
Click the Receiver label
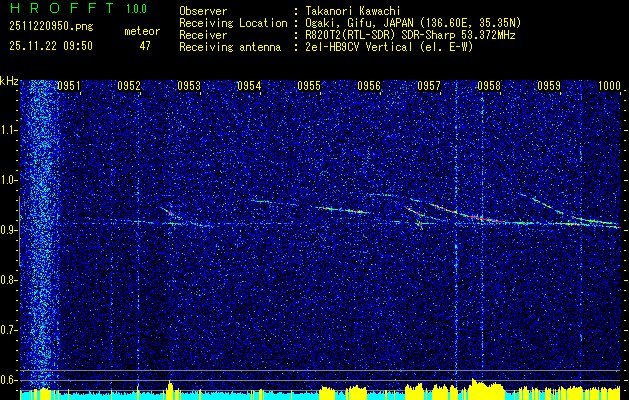[x=203, y=35]
